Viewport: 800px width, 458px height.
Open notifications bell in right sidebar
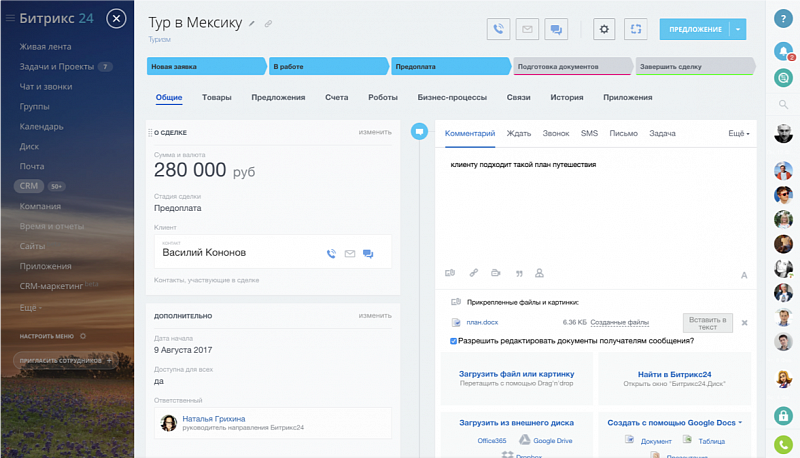pyautogui.click(x=783, y=51)
